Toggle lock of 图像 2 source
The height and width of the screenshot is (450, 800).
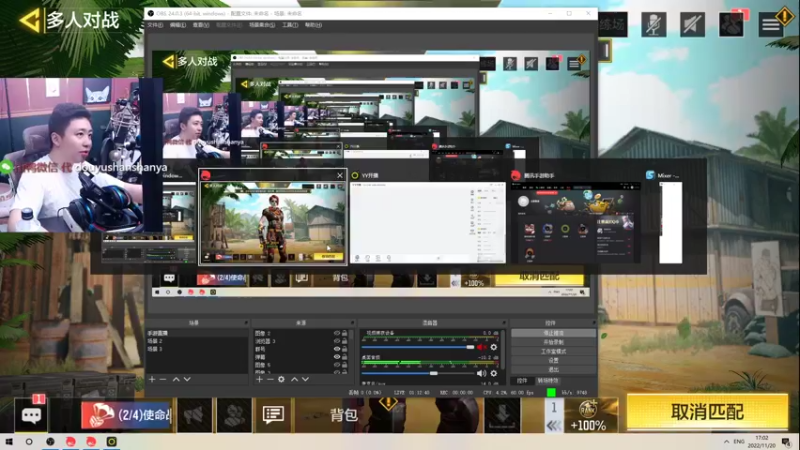click(344, 333)
